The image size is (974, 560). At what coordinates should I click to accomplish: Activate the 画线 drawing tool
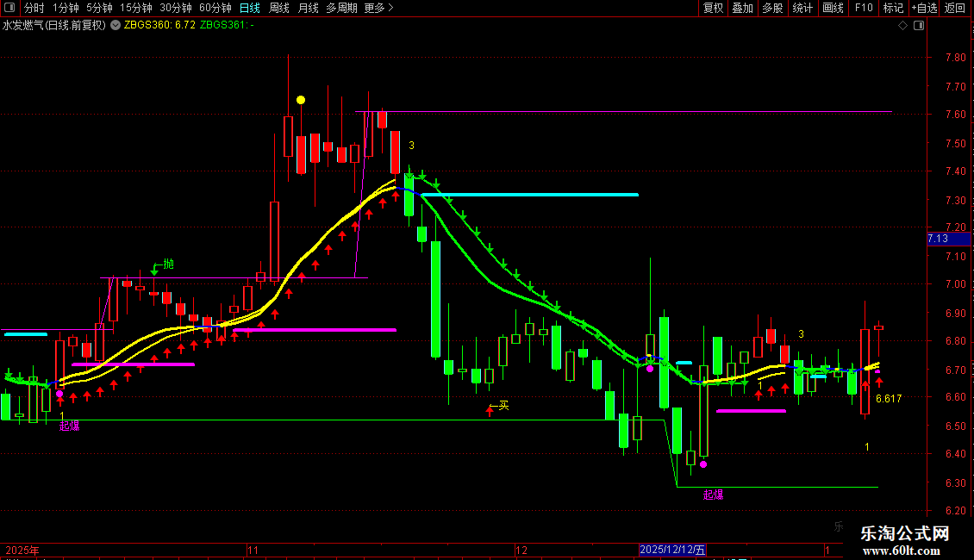(x=833, y=8)
